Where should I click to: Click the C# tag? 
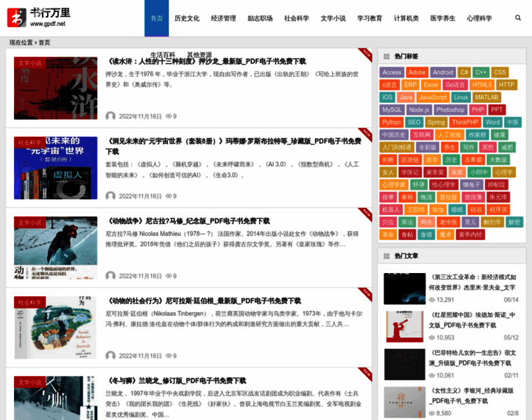tap(464, 72)
